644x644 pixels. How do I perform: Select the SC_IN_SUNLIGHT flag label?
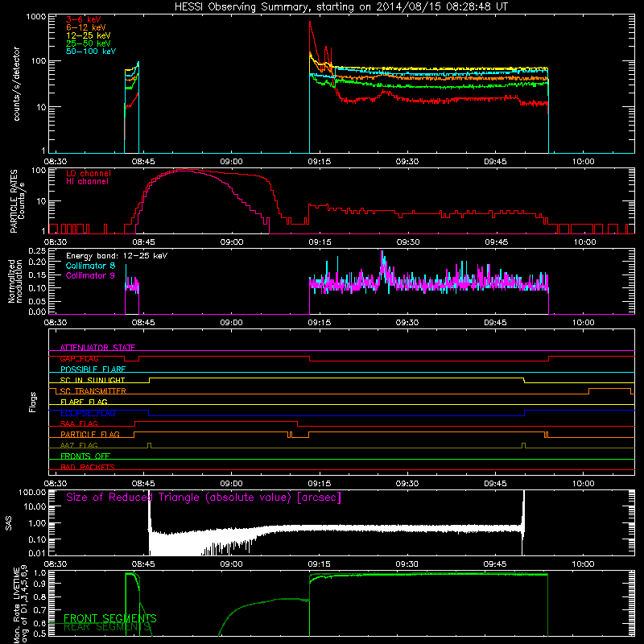[93, 380]
